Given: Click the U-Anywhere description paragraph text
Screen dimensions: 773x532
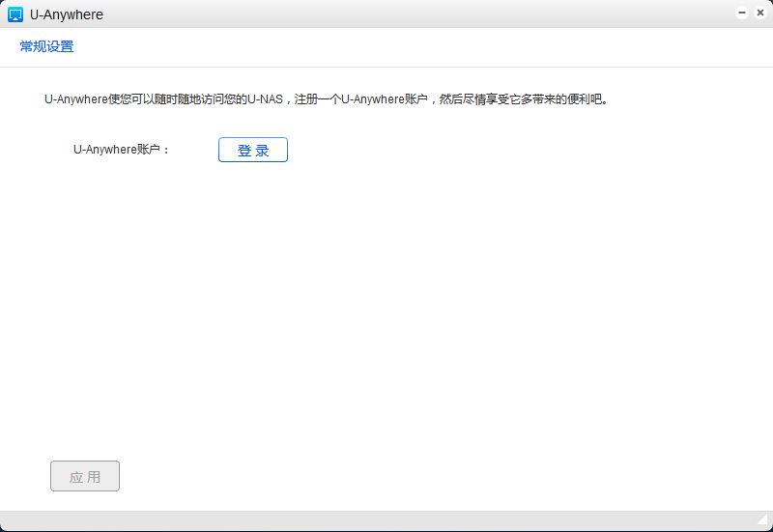Looking at the screenshot, I should (327, 99).
